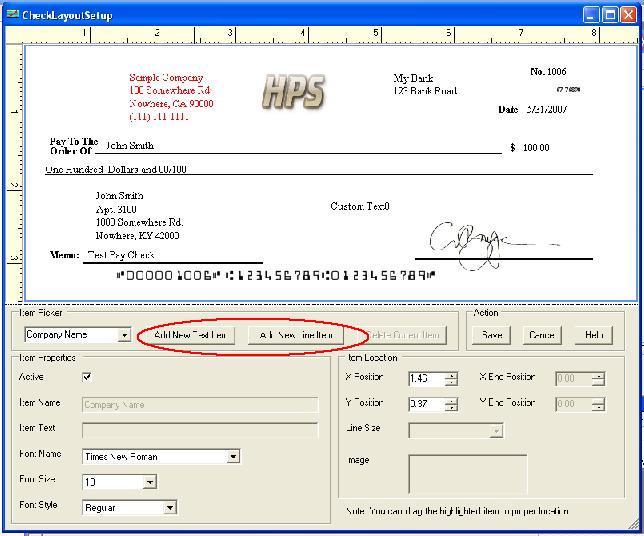Select the red Sample Company address block
Screen dimensions: 644x536
(x=171, y=97)
